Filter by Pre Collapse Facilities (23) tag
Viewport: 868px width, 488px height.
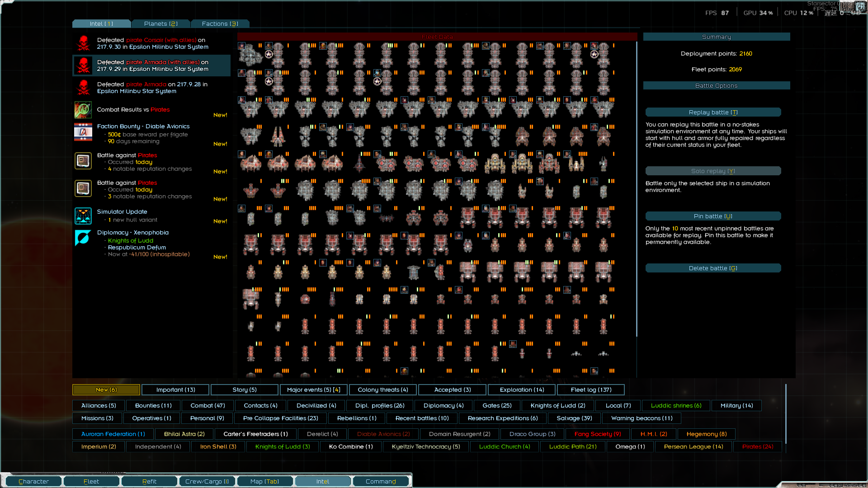pyautogui.click(x=280, y=418)
